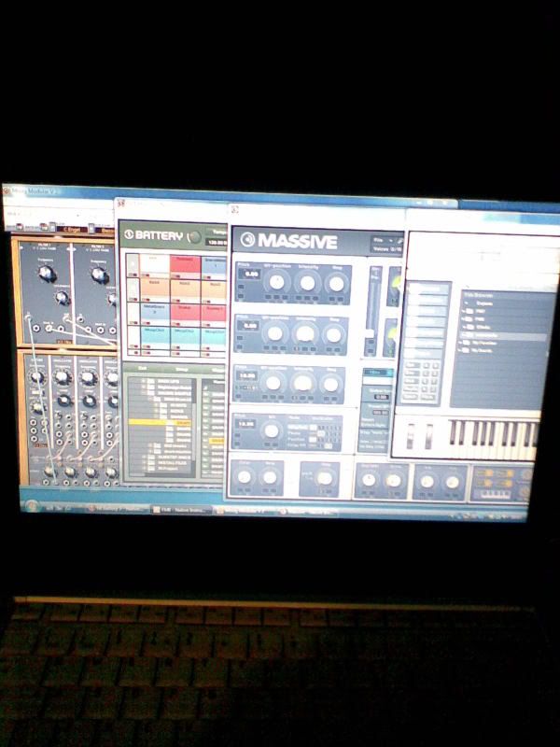The width and height of the screenshot is (560, 747).
Task: Click round knob beside the Battery logo
Action: point(194,237)
